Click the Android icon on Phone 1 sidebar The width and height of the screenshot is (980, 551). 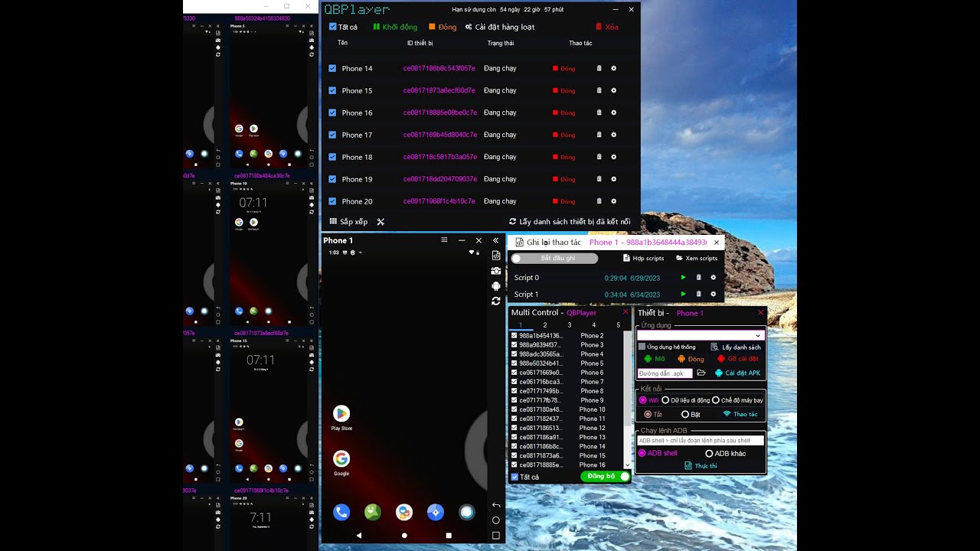click(496, 286)
